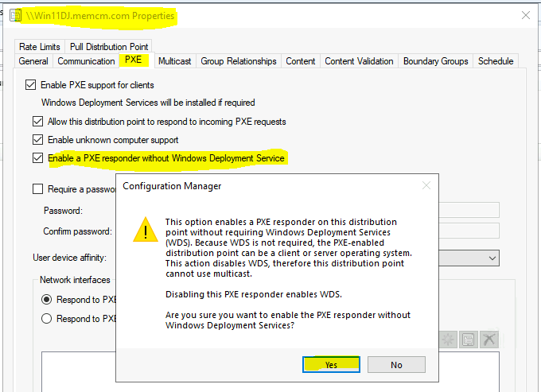Close the Win11DJ.memcm.com Properties window
Viewport: 541px width, 392px height.
click(x=525, y=15)
